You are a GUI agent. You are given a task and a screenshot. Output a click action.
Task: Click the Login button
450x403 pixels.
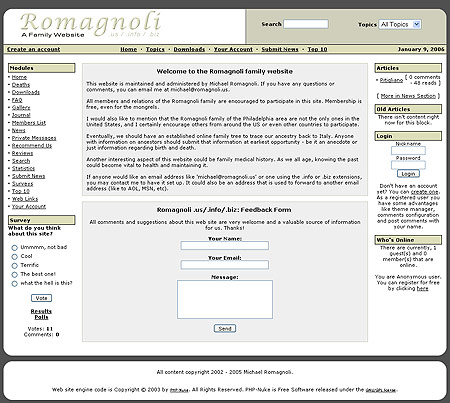408,174
